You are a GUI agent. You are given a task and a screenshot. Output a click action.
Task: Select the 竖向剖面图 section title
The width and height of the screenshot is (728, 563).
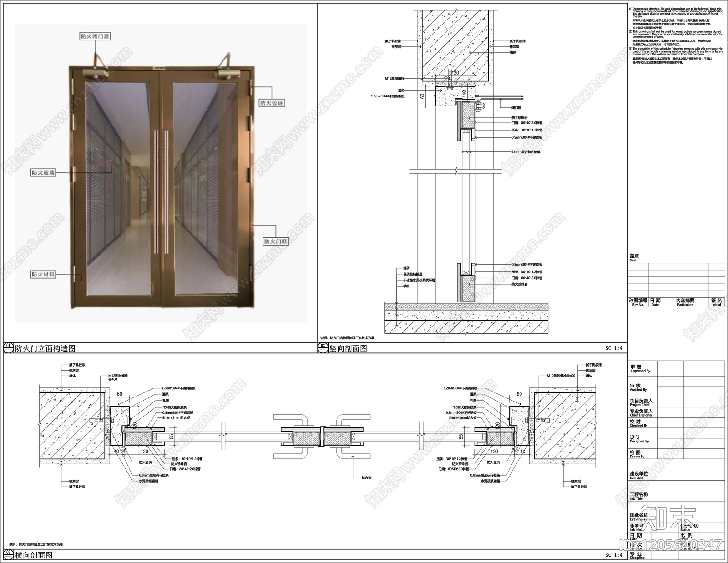point(348,349)
